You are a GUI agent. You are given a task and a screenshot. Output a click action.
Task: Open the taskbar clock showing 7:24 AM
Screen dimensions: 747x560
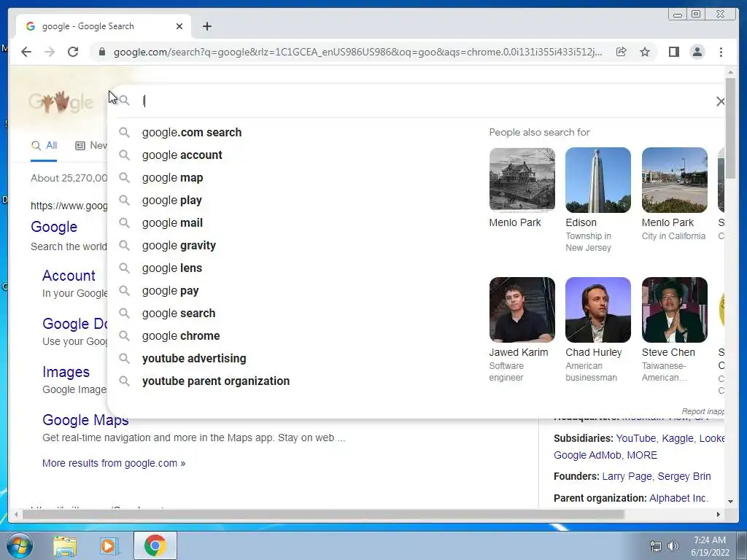click(710, 546)
